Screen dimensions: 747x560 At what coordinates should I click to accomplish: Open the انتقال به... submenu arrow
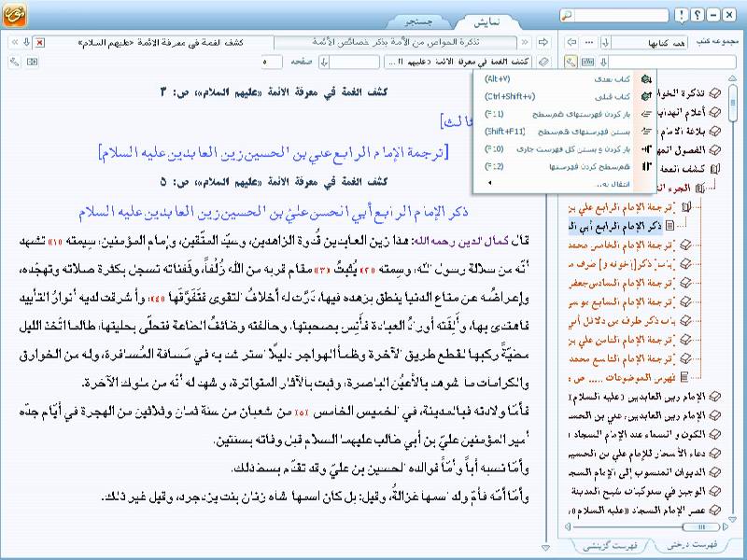coord(489,183)
